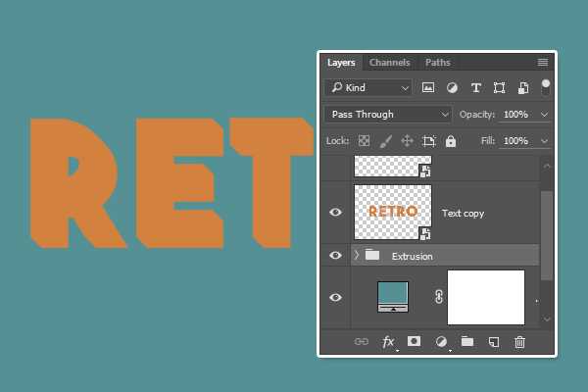Select the Text copy layer thumbnail
The image size is (588, 392).
[x=392, y=212]
